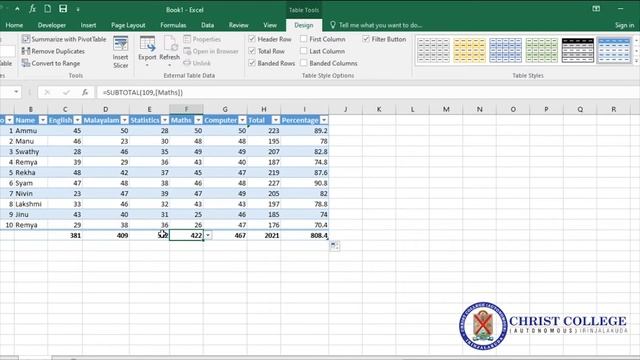Enable First Column checkbox

click(x=304, y=39)
